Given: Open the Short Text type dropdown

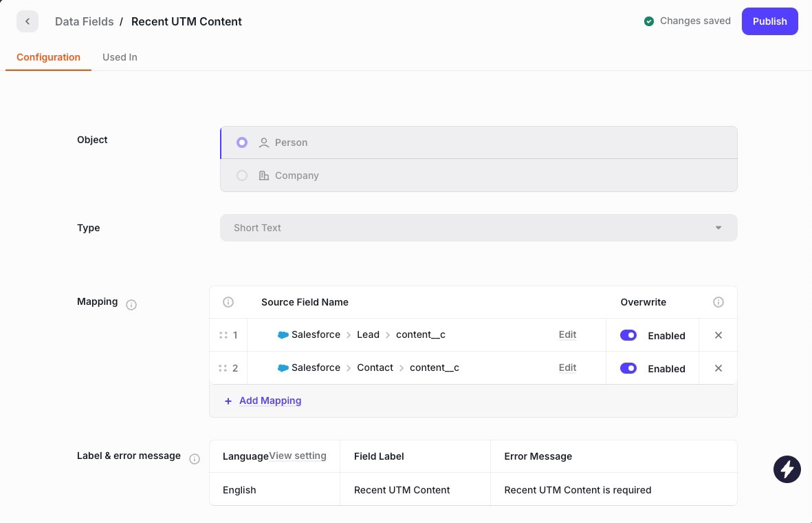Looking at the screenshot, I should click(479, 228).
